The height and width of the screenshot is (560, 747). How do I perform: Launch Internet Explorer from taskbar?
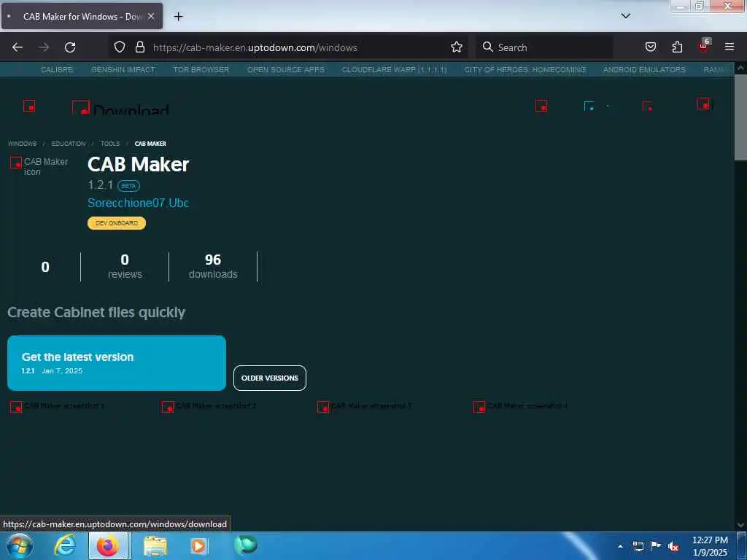[65, 545]
